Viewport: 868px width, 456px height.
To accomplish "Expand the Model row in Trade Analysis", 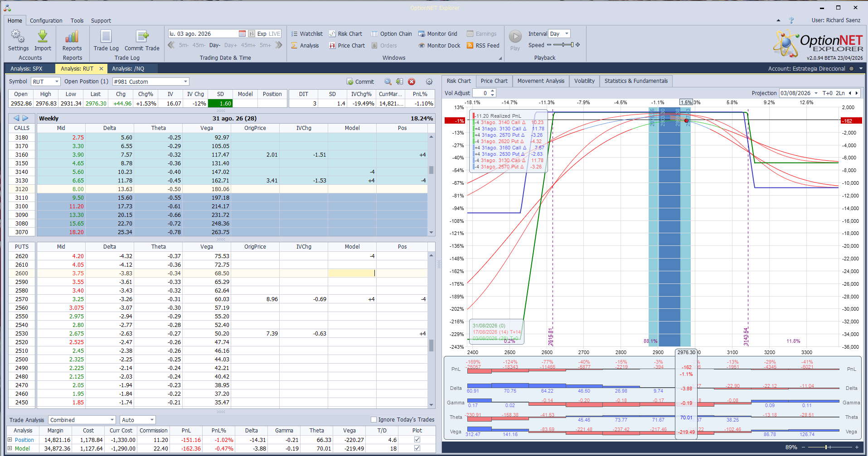I will coord(10,448).
